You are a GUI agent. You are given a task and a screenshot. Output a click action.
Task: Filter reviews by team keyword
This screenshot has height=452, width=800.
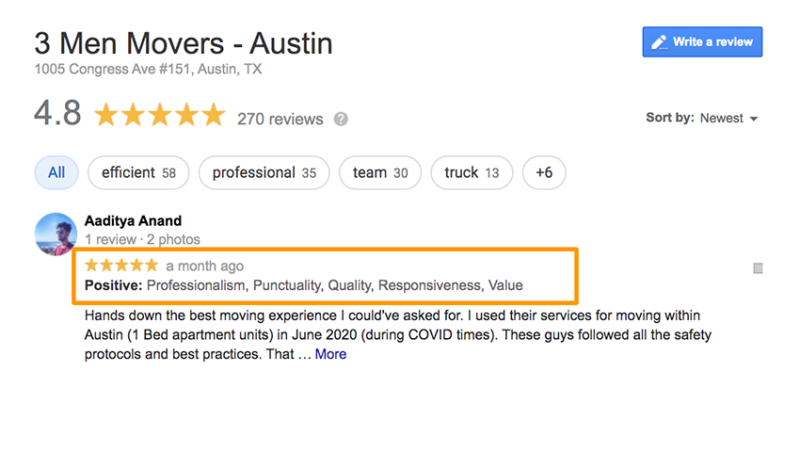(380, 172)
